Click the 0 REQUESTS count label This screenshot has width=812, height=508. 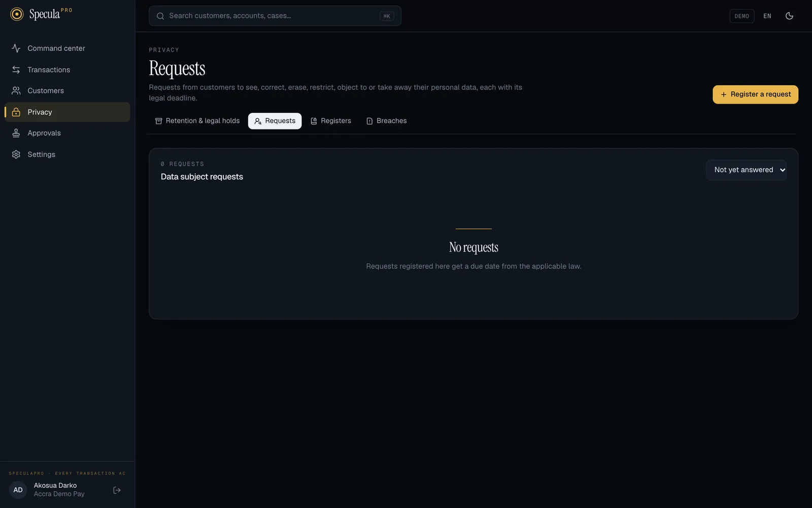pyautogui.click(x=182, y=164)
